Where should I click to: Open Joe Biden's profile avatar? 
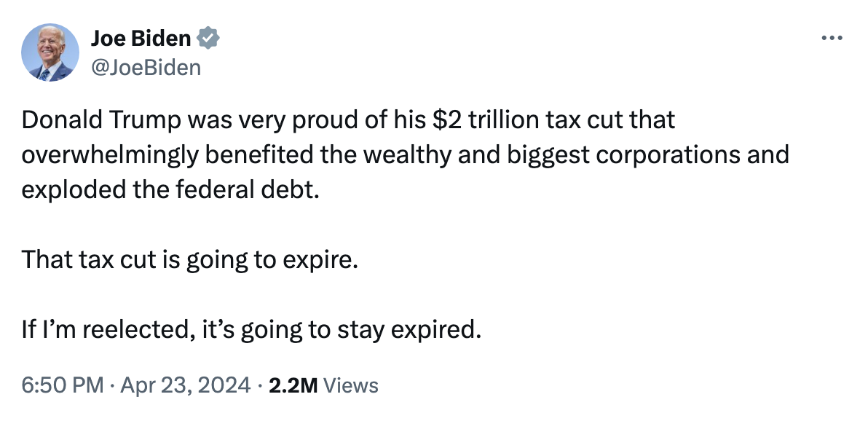click(50, 52)
